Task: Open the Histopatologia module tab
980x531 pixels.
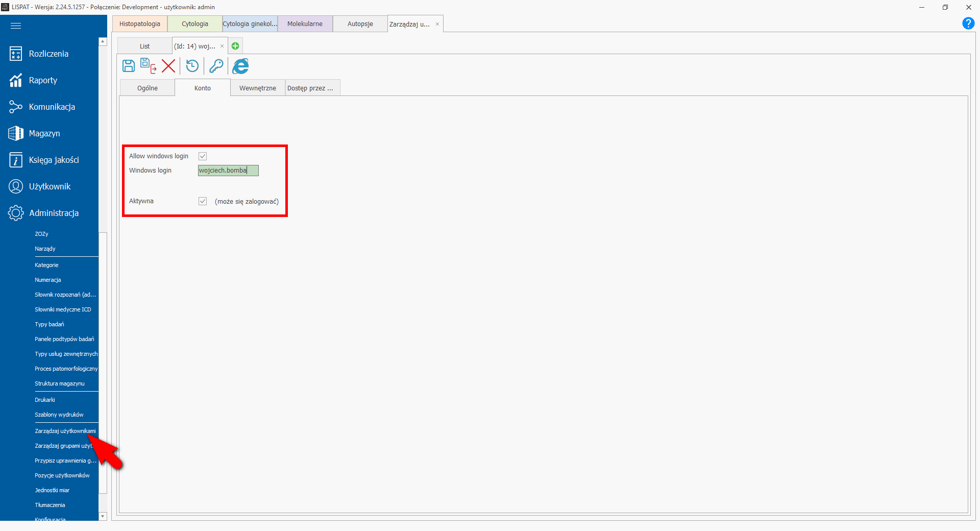Action: [140, 24]
